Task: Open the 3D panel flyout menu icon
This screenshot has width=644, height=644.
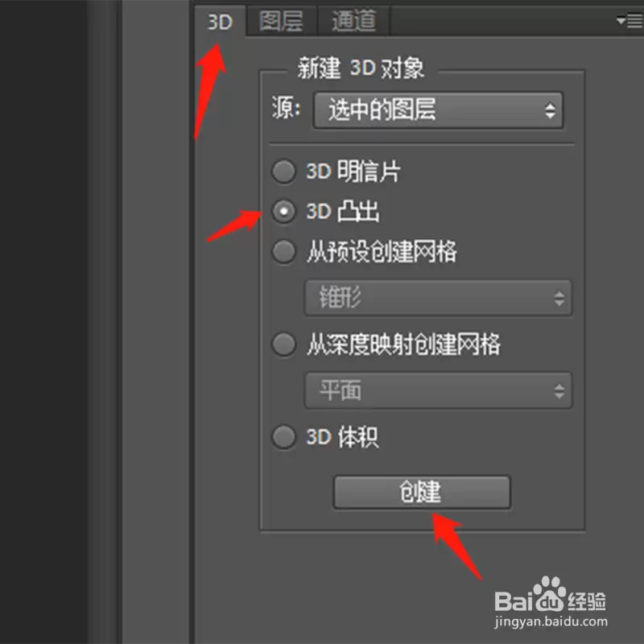Action: tap(630, 21)
